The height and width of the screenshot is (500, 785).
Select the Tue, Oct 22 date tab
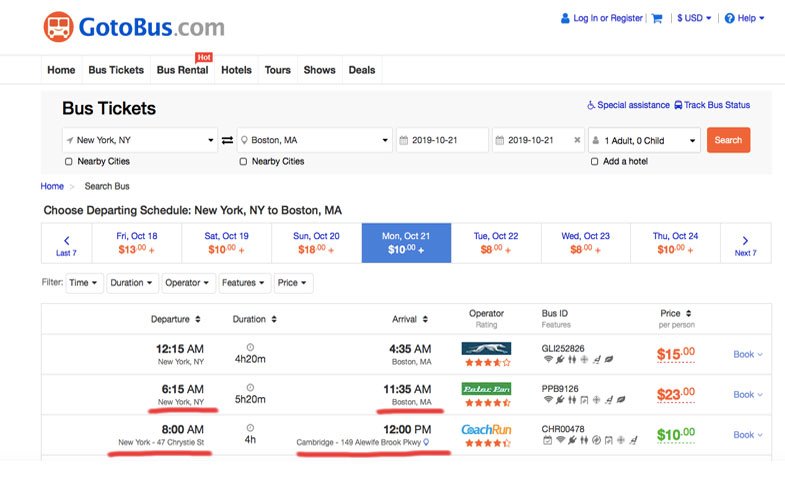496,243
